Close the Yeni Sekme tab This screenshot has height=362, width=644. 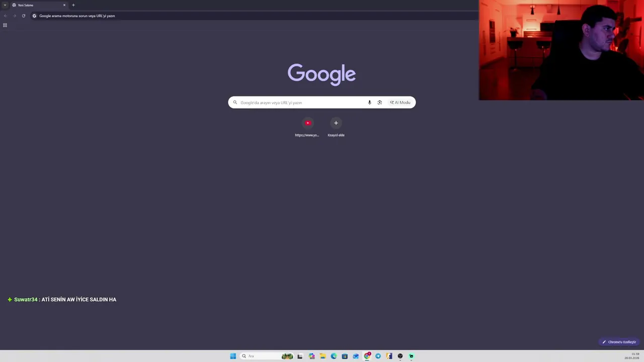[64, 5]
